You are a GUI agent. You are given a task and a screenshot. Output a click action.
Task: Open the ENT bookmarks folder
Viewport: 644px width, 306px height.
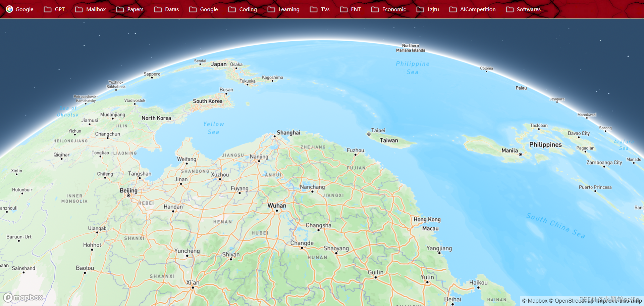[351, 9]
